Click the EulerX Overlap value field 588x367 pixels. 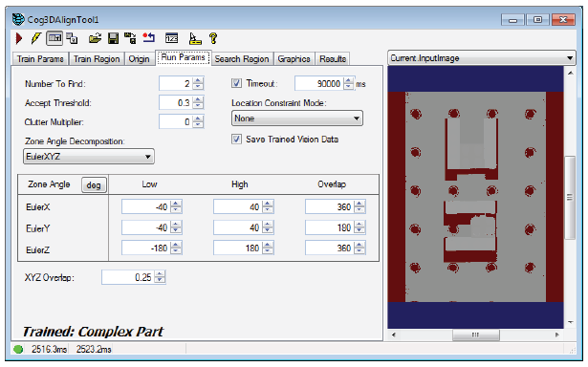click(330, 207)
